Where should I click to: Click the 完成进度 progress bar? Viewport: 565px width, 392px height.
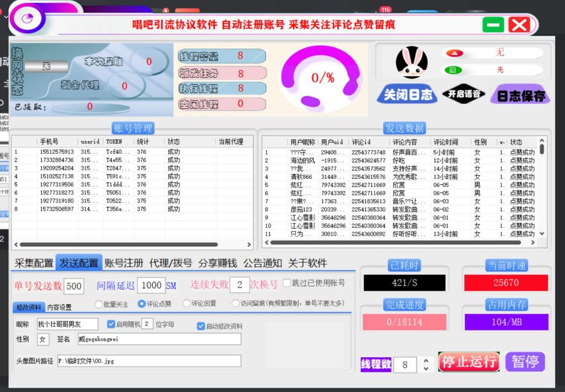click(x=403, y=322)
